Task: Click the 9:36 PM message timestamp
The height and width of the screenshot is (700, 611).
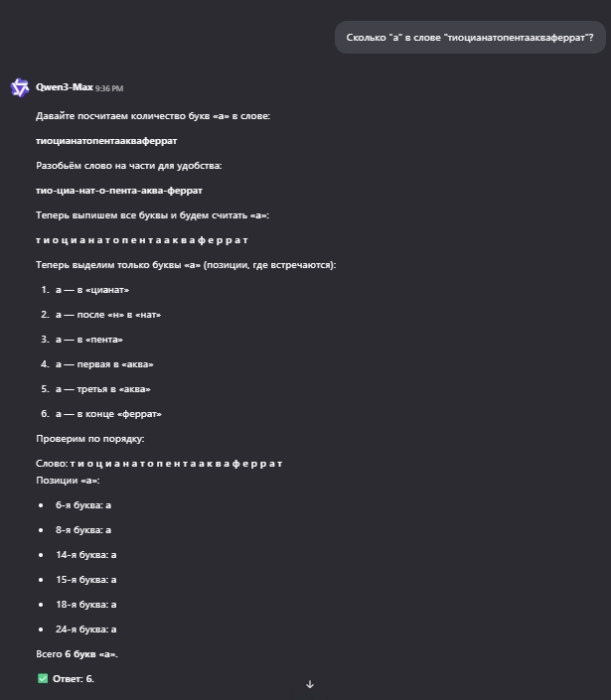Action: [x=109, y=88]
